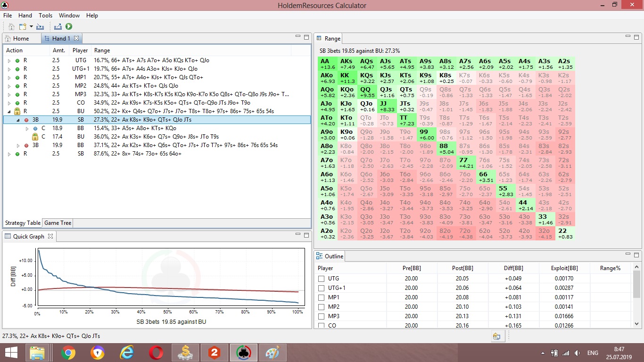Click the Export toolbar icon
The height and width of the screenshot is (362, 644).
coord(58,27)
